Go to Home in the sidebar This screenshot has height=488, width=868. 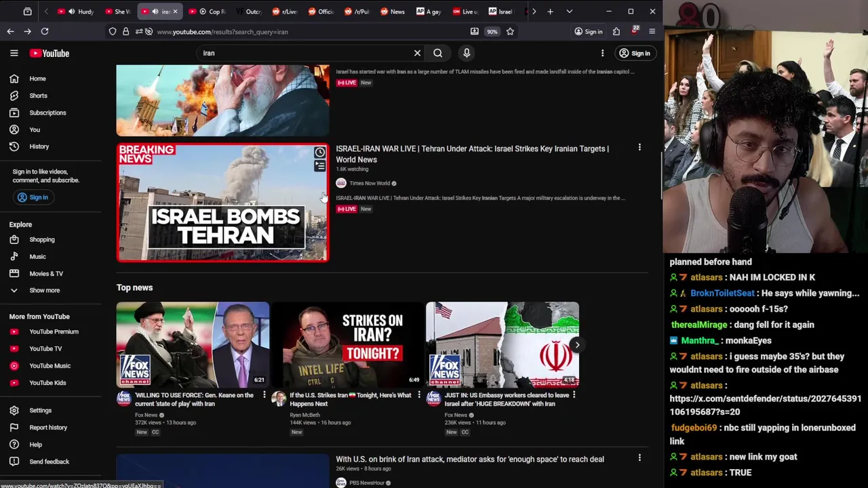tap(38, 79)
